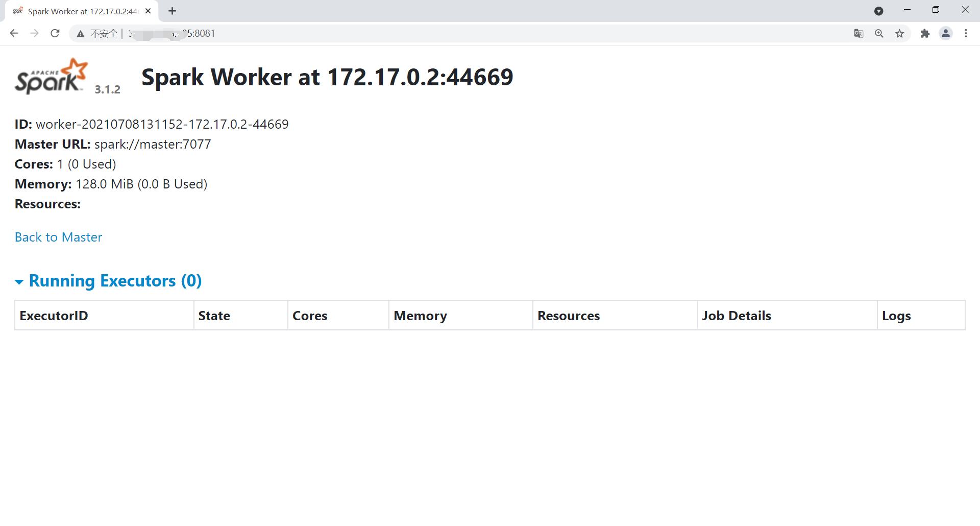Click the Cores 1 (0 Used) line

pos(65,164)
